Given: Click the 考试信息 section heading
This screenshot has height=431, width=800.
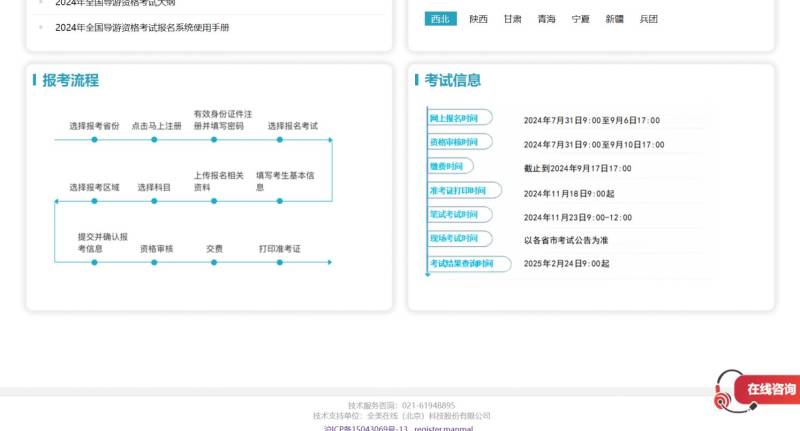Looking at the screenshot, I should tap(453, 80).
